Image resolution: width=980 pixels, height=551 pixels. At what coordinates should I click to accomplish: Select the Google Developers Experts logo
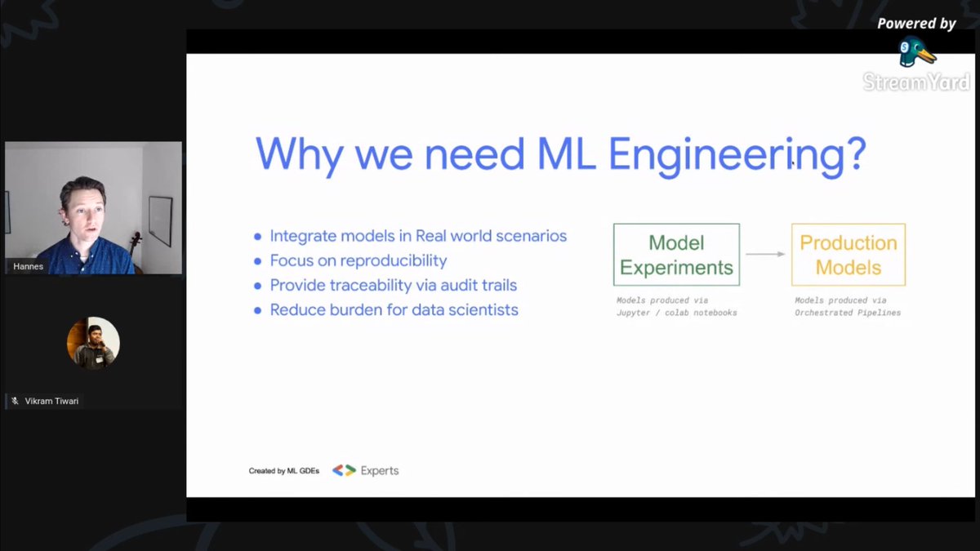pos(364,470)
